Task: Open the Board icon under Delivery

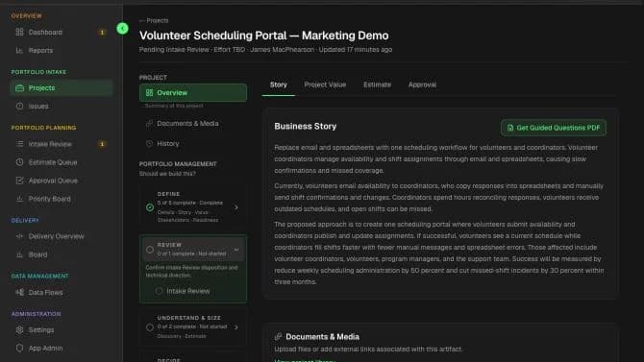Action: (19, 254)
